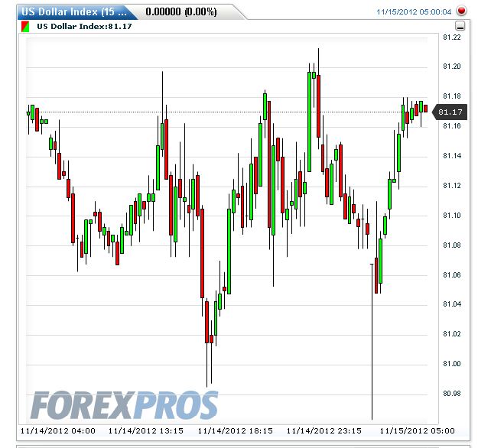Screen dimensions: 478x448
Task: Click the 81.08 price axis label
Action: point(452,245)
